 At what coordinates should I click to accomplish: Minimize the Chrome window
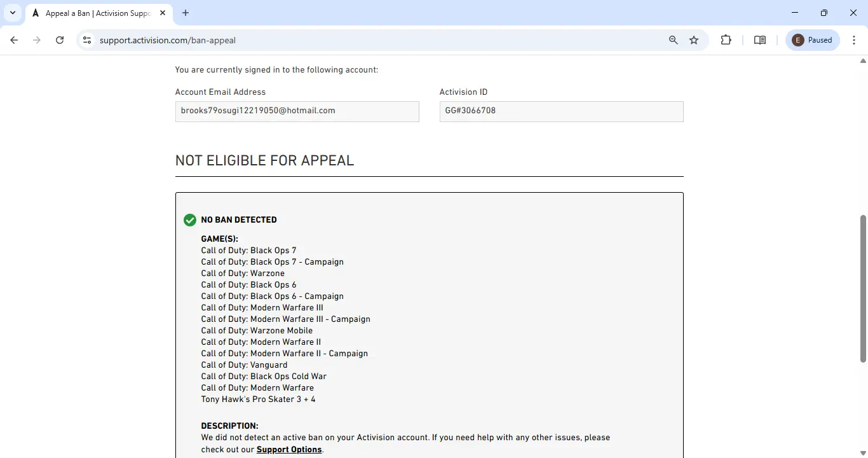coord(795,13)
